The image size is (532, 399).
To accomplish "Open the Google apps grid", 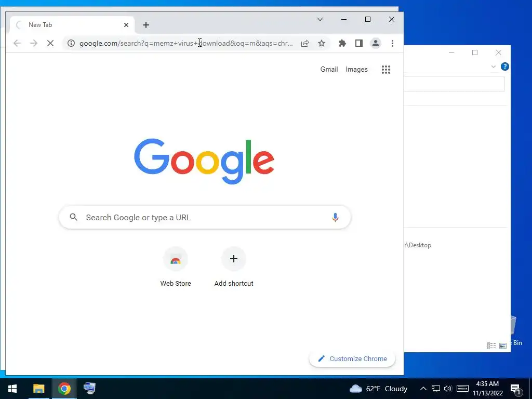I will point(386,70).
